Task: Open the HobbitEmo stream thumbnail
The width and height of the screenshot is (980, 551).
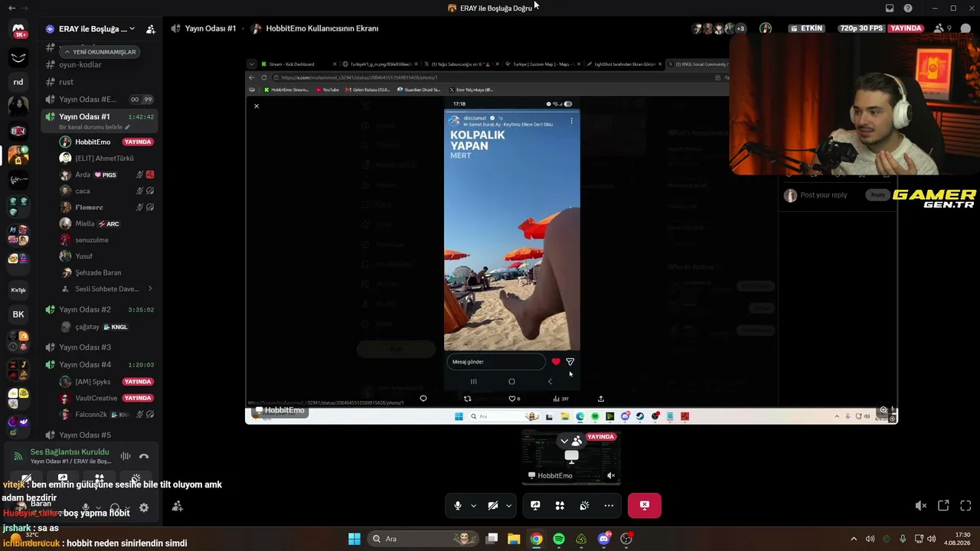Action: pos(571,457)
